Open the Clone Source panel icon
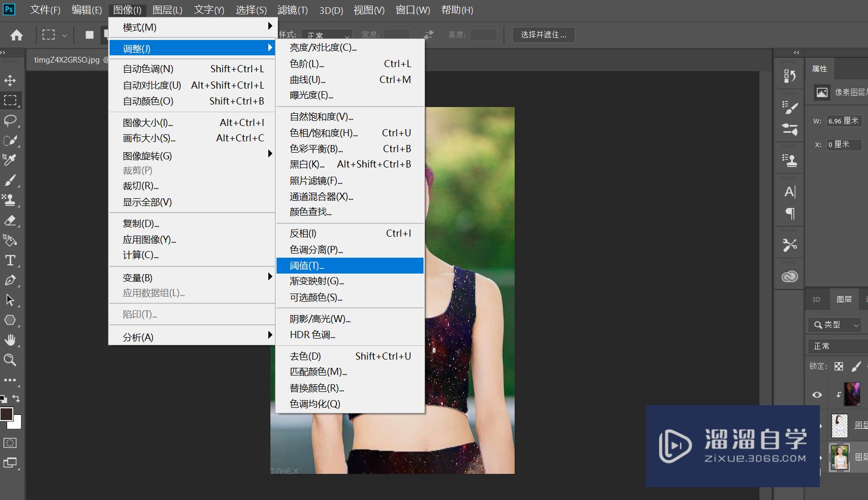The height and width of the screenshot is (500, 868). [x=790, y=161]
